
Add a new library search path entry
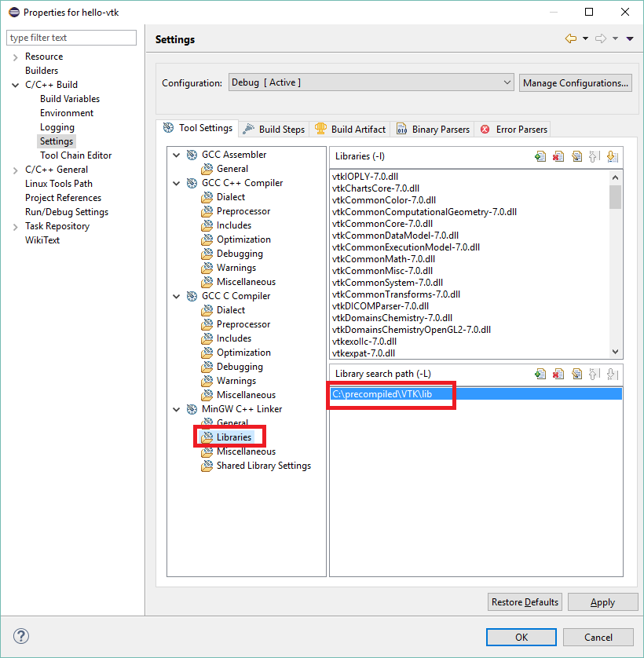(541, 373)
